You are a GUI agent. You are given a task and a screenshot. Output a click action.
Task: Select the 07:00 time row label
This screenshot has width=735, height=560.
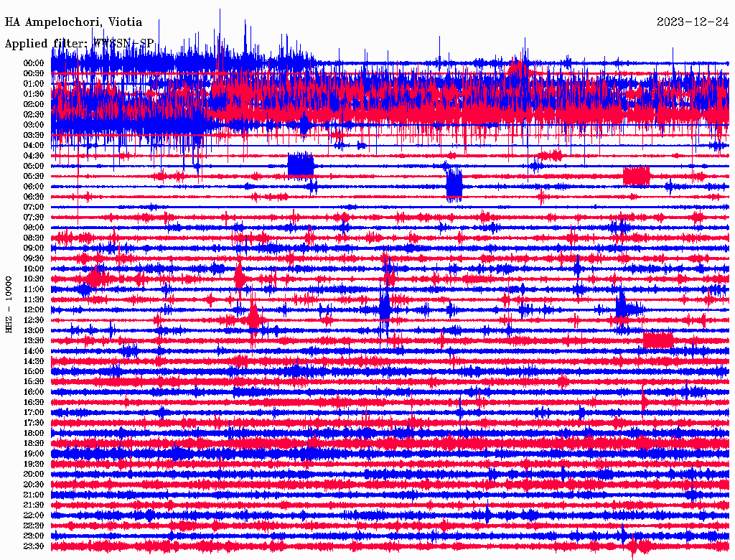[x=34, y=207]
